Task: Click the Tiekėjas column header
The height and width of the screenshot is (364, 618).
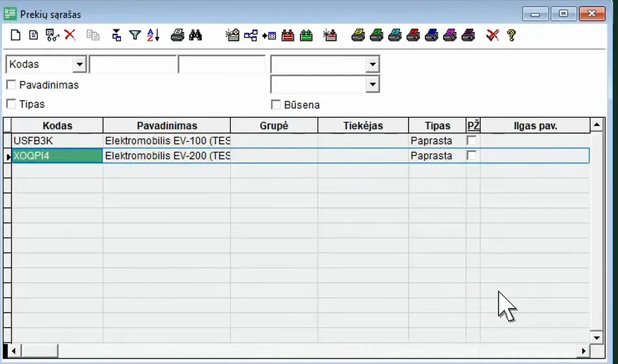Action: click(363, 125)
